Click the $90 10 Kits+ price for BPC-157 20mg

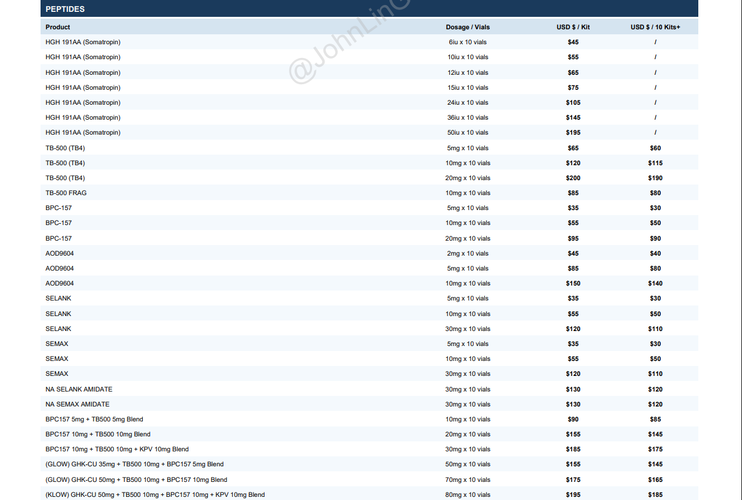(x=655, y=238)
